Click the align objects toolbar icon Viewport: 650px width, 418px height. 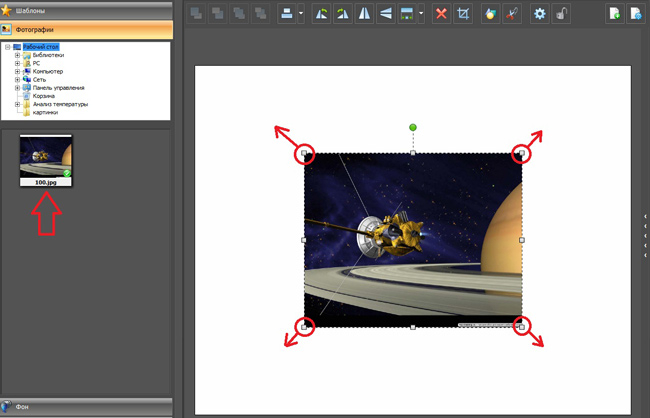pos(286,14)
